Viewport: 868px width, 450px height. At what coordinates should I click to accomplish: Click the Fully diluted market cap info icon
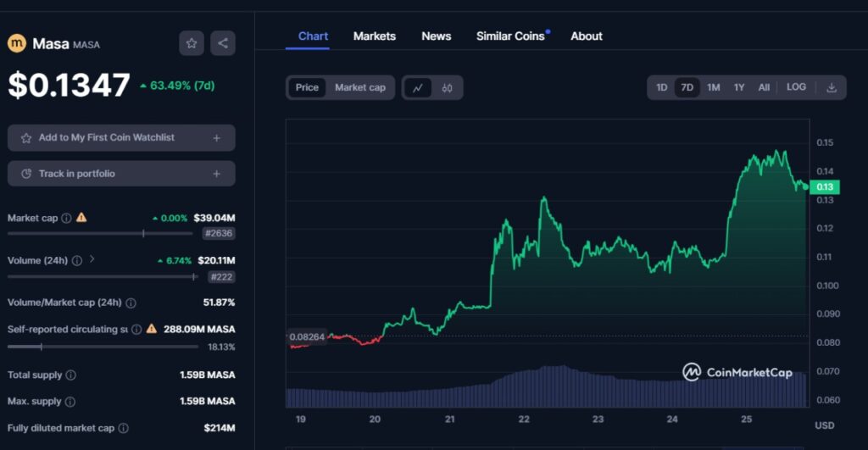pos(124,428)
